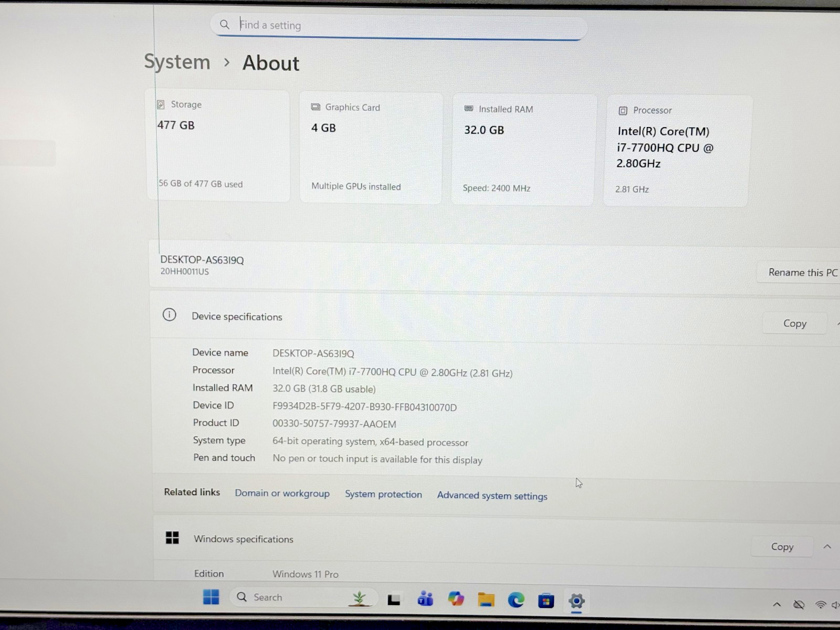Open Task View black icon on taskbar
This screenshot has width=840, height=630.
pos(394,599)
